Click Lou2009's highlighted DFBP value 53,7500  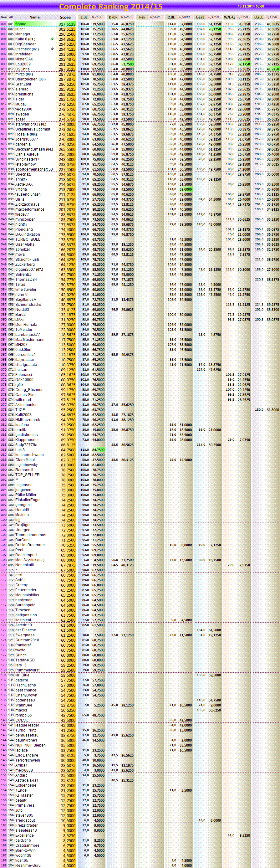[127, 64]
